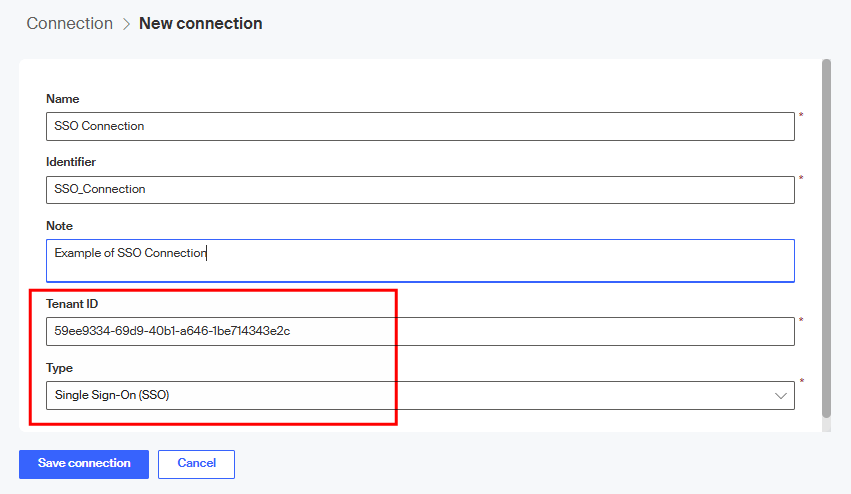Open the Type dropdown set to Single Sign-On (SSO)
Screen dimensions: 851x494
pyautogui.click(x=420, y=396)
